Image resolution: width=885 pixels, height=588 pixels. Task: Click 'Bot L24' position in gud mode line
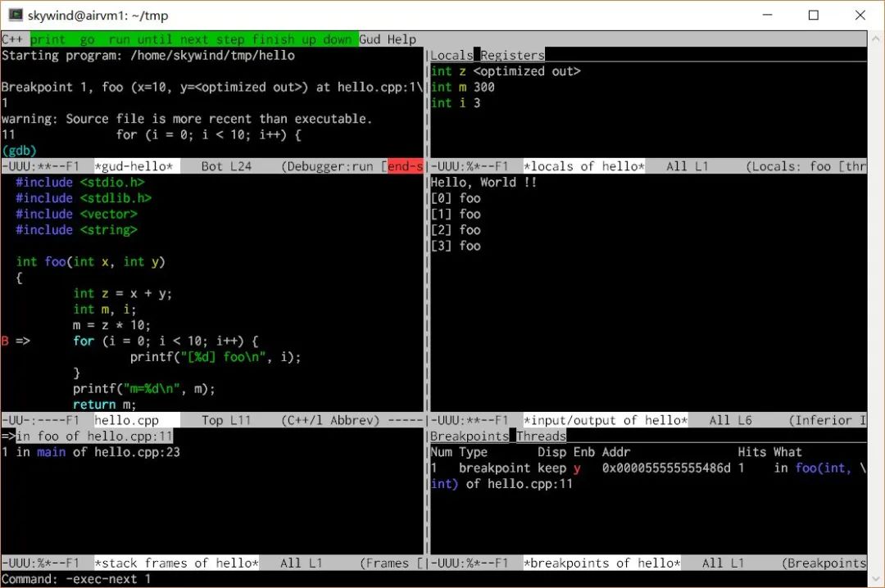coord(226,166)
